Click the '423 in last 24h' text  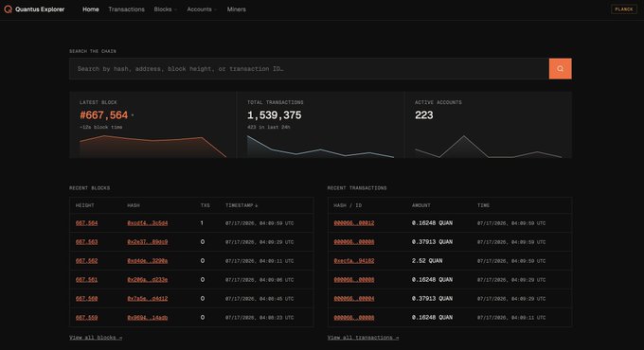[x=269, y=127]
